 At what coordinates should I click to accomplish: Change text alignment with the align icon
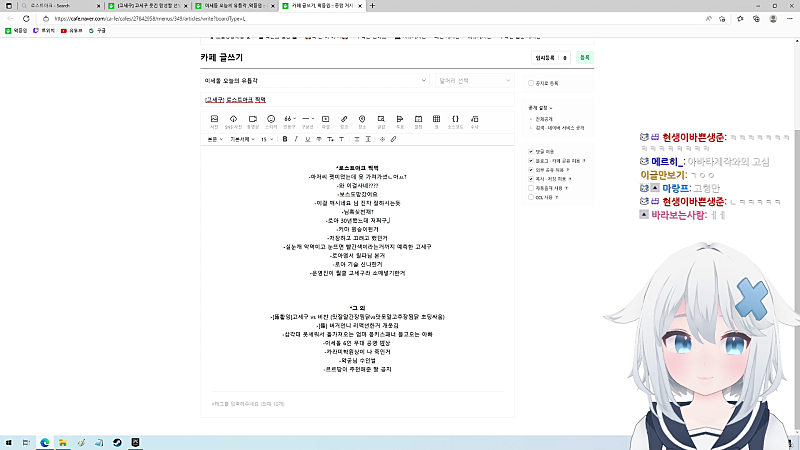[x=357, y=139]
